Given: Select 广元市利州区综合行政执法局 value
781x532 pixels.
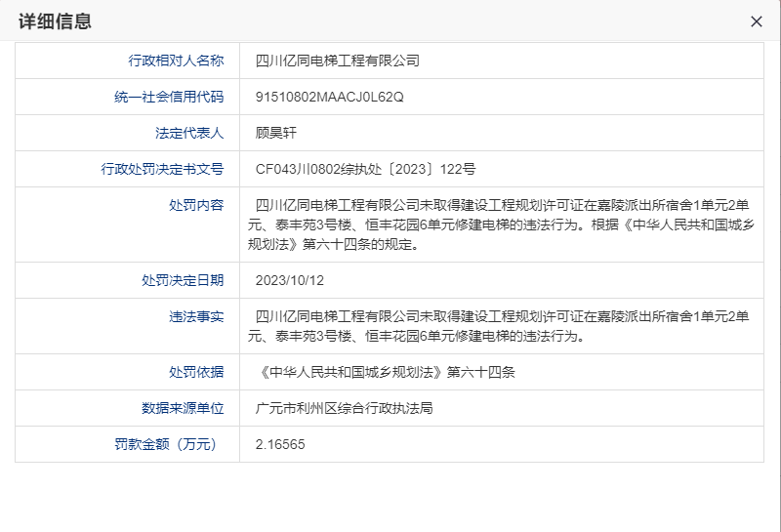Looking at the screenshot, I should click(344, 408).
